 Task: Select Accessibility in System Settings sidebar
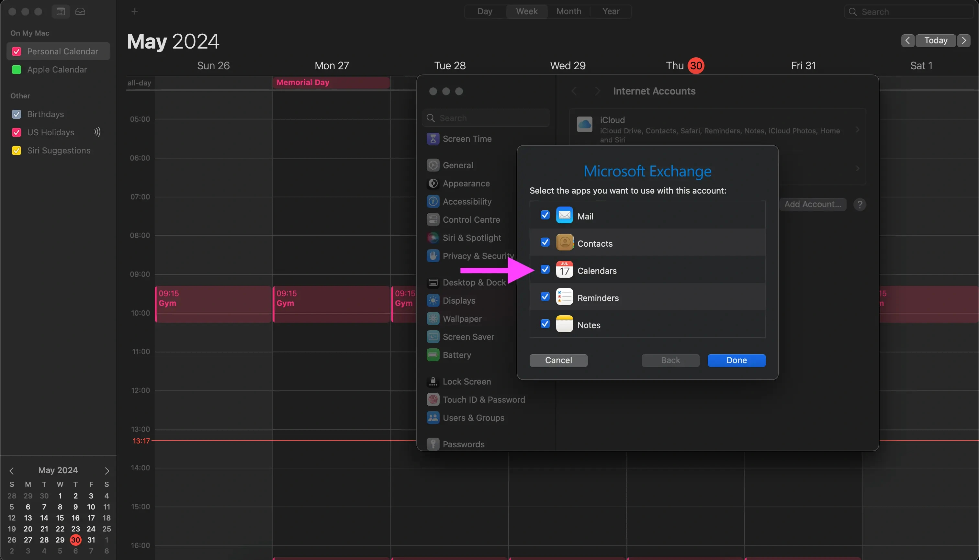pyautogui.click(x=467, y=202)
